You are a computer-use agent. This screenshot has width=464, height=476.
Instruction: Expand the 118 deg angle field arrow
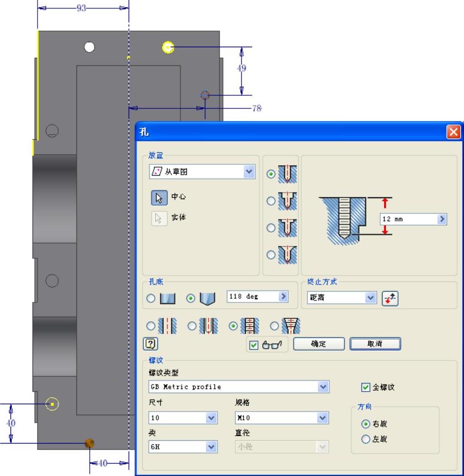point(283,296)
